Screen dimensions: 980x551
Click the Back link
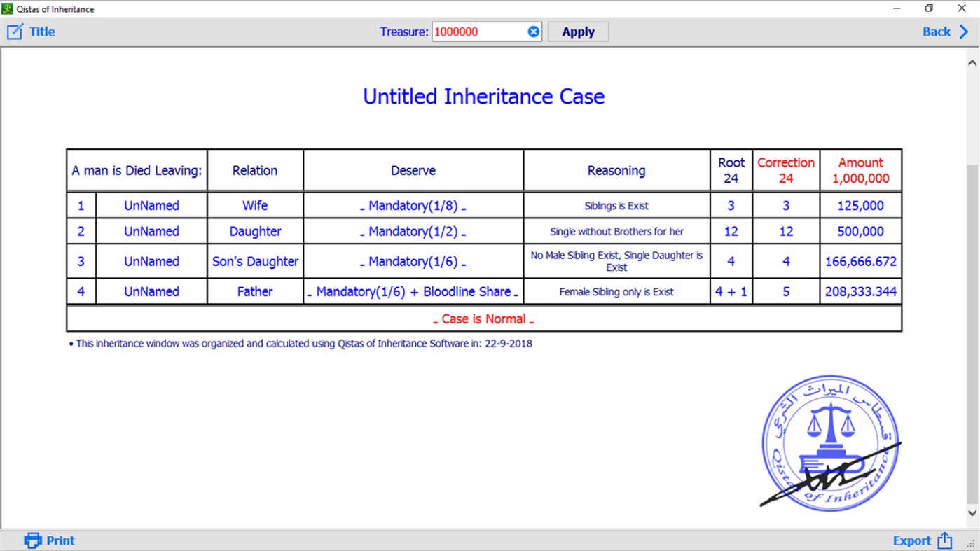(x=935, y=31)
